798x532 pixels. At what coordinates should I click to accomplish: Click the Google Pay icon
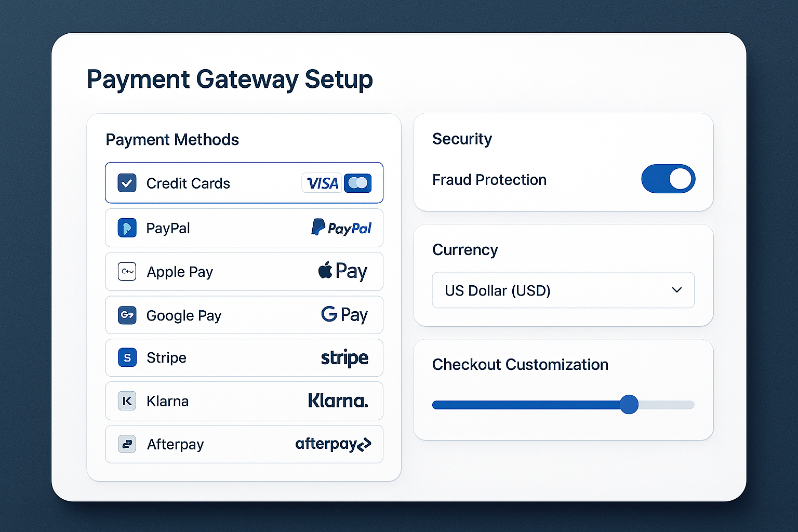click(x=126, y=315)
